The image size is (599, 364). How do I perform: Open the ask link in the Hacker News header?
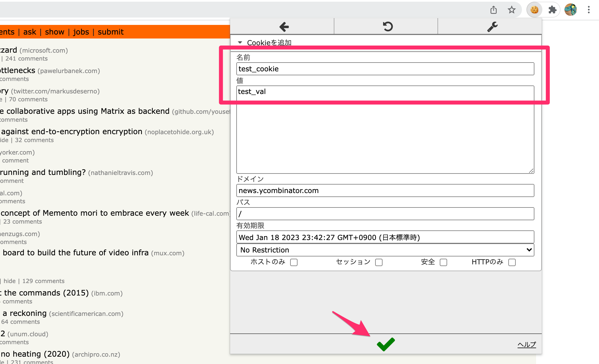pyautogui.click(x=30, y=32)
